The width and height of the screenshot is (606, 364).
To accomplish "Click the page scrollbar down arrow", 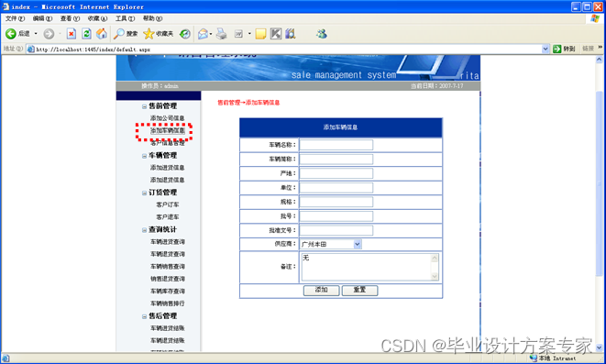I will [599, 347].
